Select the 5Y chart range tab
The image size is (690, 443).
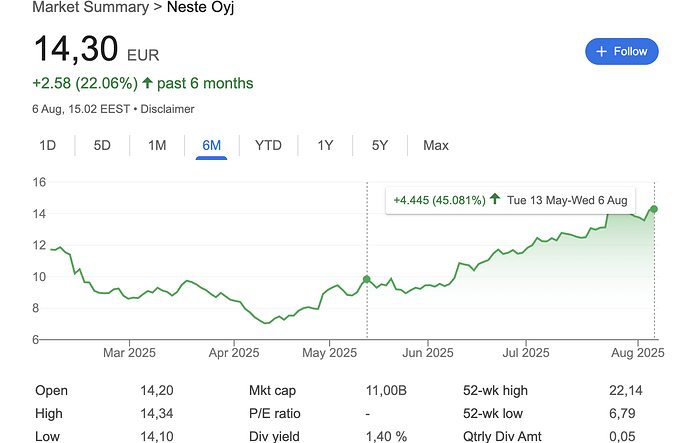380,145
